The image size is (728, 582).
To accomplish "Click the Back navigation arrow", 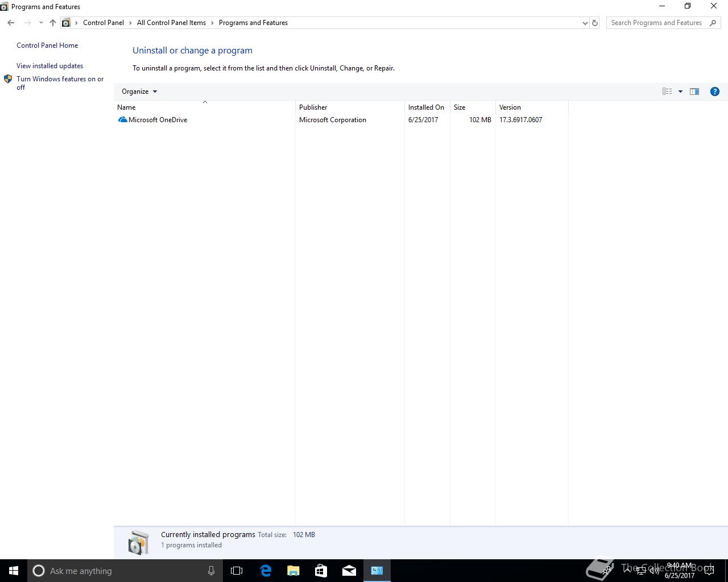I will click(11, 23).
